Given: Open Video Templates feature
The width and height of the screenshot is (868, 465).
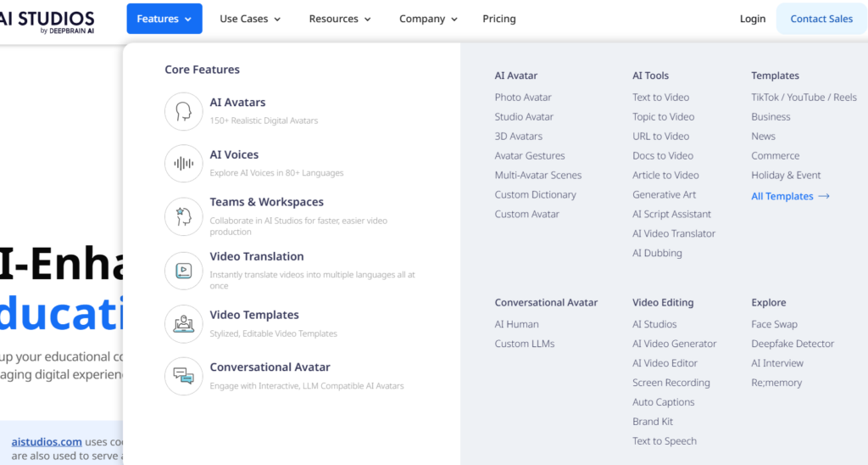Looking at the screenshot, I should (254, 314).
